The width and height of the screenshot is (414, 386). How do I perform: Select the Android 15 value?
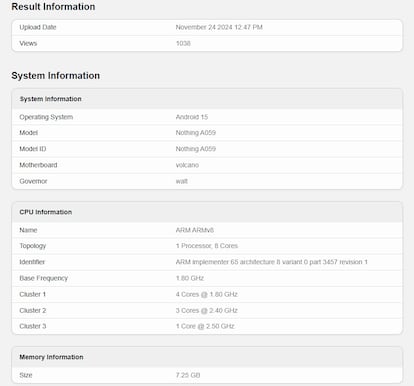(x=192, y=117)
